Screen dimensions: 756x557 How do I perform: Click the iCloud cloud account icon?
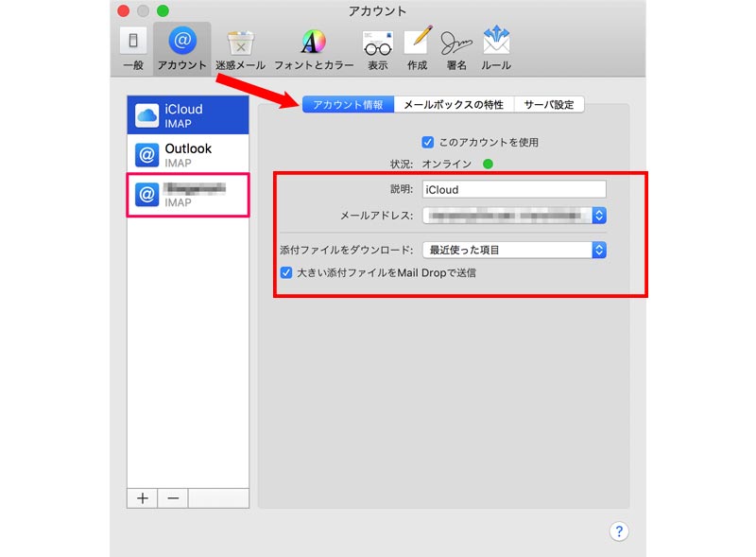146,115
